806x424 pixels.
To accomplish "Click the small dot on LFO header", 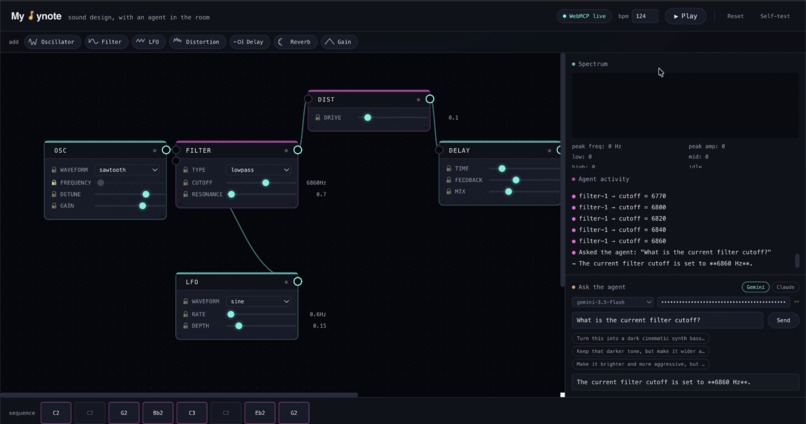I will [286, 282].
